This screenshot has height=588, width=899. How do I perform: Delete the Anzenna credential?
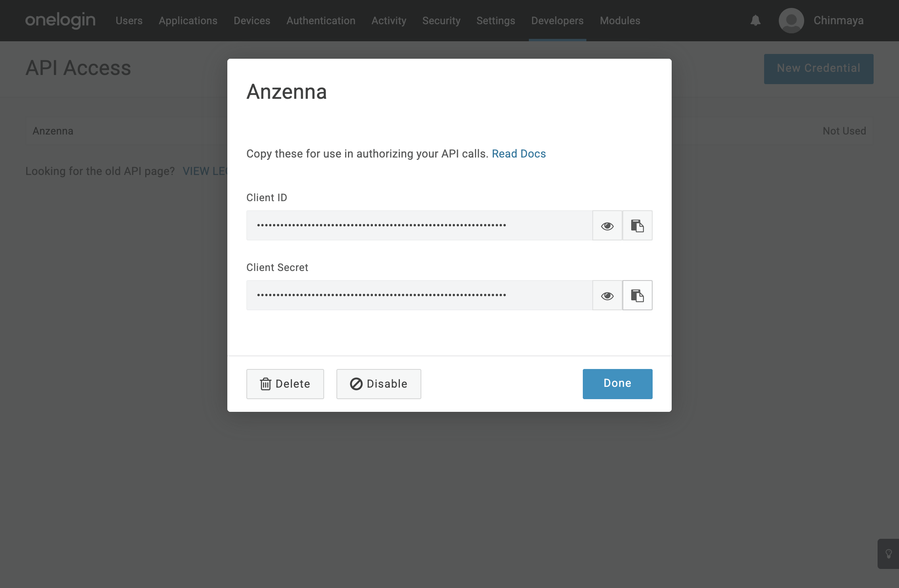coord(285,384)
